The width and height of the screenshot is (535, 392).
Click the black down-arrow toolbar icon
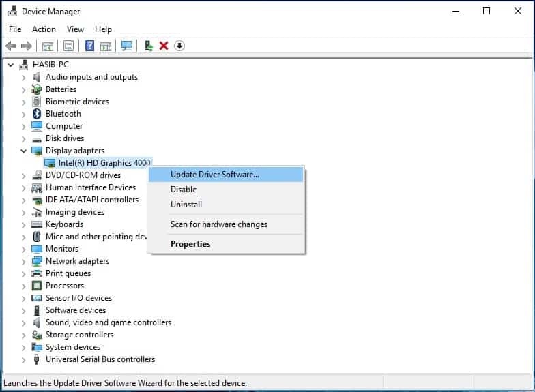pyautogui.click(x=179, y=46)
